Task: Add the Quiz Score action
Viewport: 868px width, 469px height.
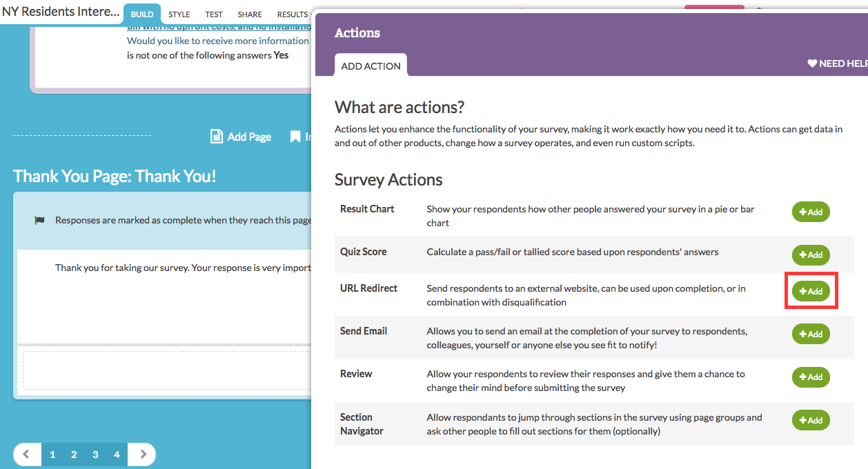Action: click(811, 255)
